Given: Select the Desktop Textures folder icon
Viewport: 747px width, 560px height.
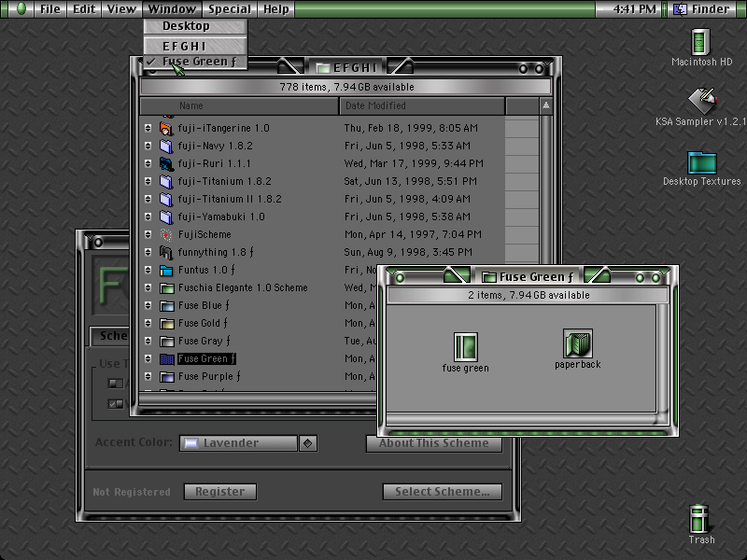Looking at the screenshot, I should click(x=702, y=162).
